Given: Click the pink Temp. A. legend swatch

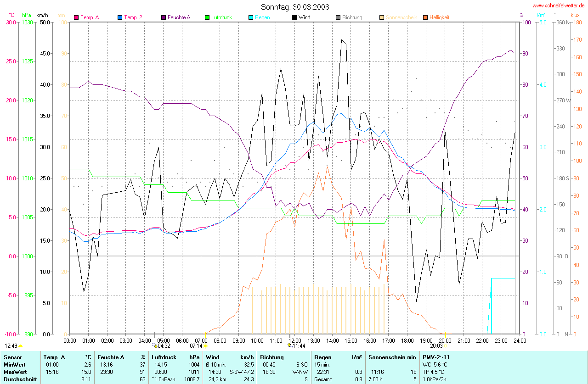Looking at the screenshot, I should 77,17.
